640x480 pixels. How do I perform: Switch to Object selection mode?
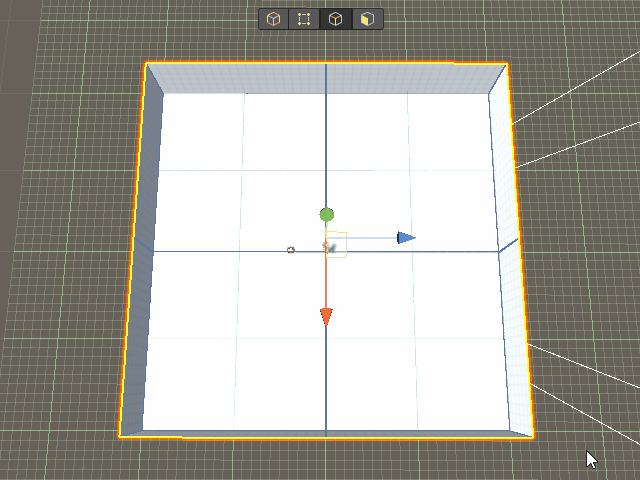273,19
